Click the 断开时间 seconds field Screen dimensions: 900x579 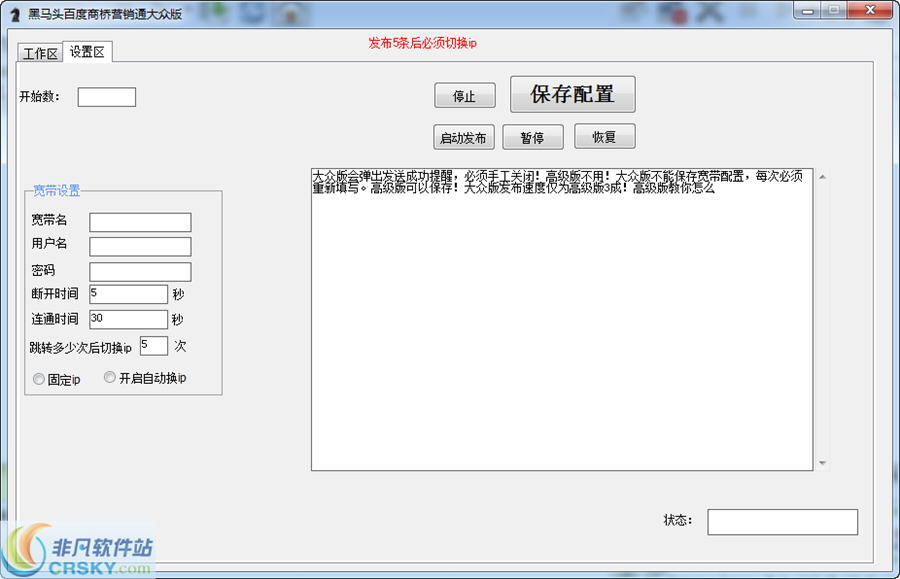click(128, 294)
